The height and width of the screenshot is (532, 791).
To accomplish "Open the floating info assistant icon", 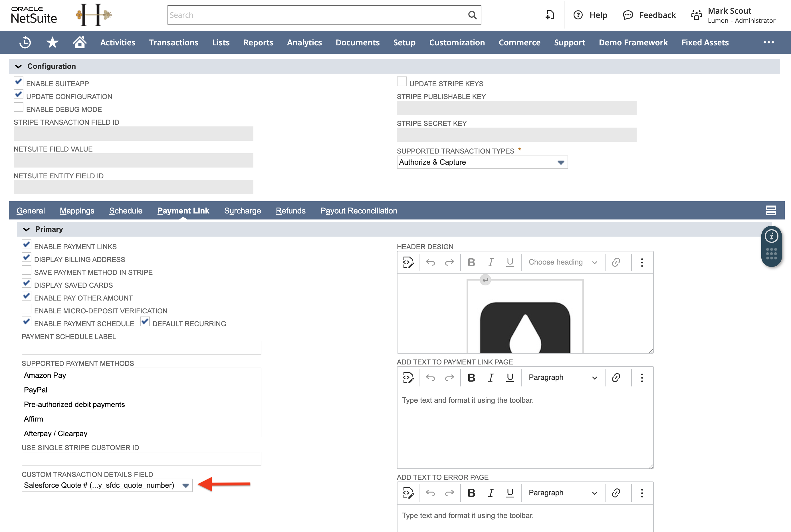I will [771, 236].
